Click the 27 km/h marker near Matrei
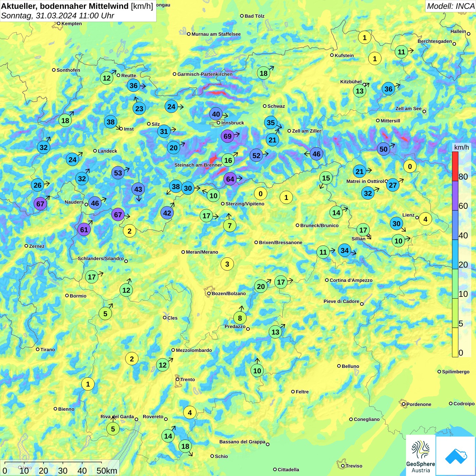The height and width of the screenshot is (476, 476). [393, 185]
